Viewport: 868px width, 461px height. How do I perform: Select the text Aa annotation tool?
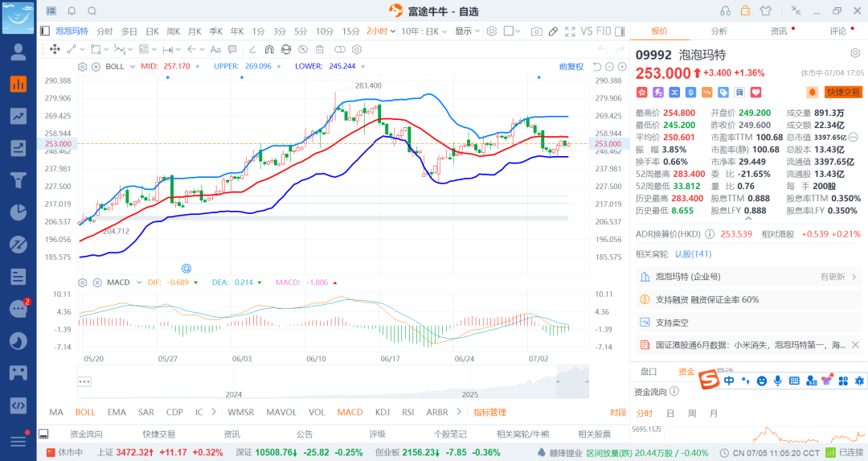(216, 49)
